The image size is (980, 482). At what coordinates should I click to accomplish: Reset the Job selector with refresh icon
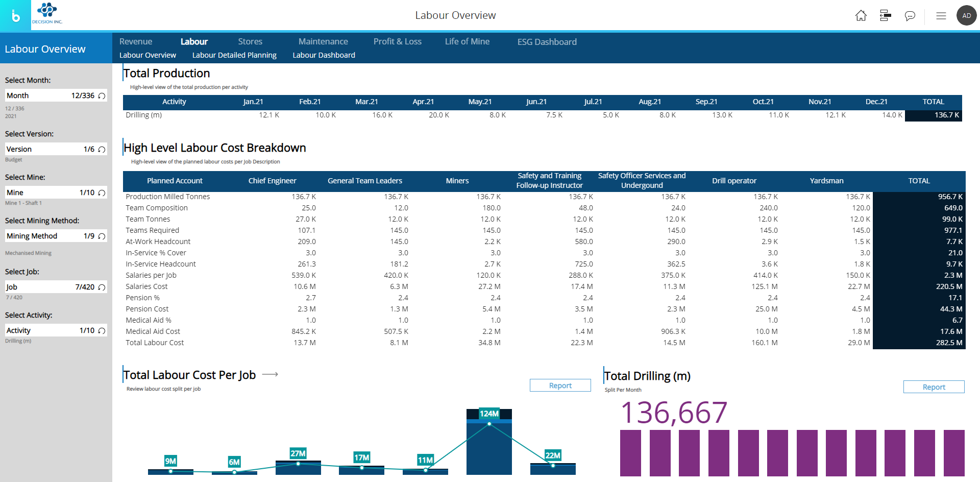coord(102,287)
